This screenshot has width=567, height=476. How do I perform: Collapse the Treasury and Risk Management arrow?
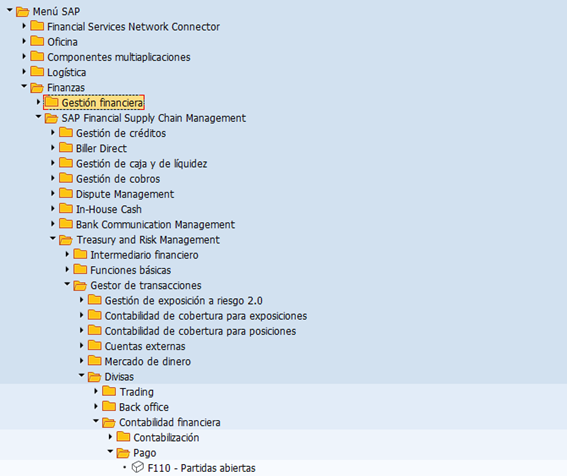(x=53, y=238)
